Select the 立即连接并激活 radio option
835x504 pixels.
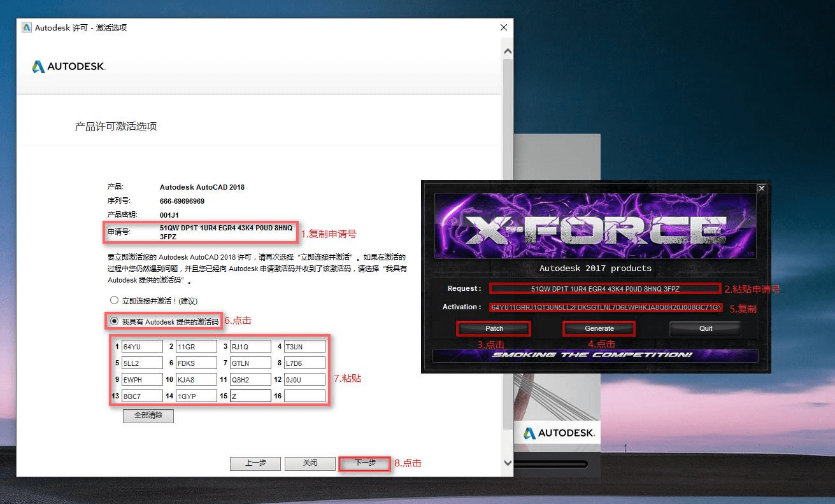coord(115,300)
